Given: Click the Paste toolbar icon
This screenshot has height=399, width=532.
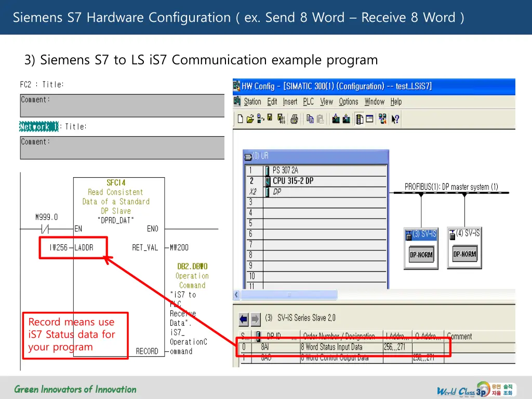Looking at the screenshot, I should click(320, 119).
